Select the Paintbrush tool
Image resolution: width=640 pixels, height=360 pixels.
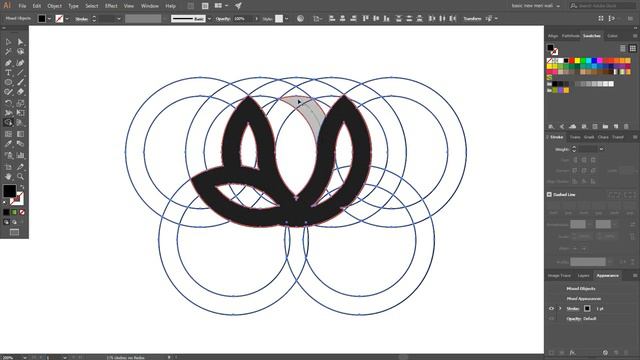pyautogui.click(x=20, y=82)
